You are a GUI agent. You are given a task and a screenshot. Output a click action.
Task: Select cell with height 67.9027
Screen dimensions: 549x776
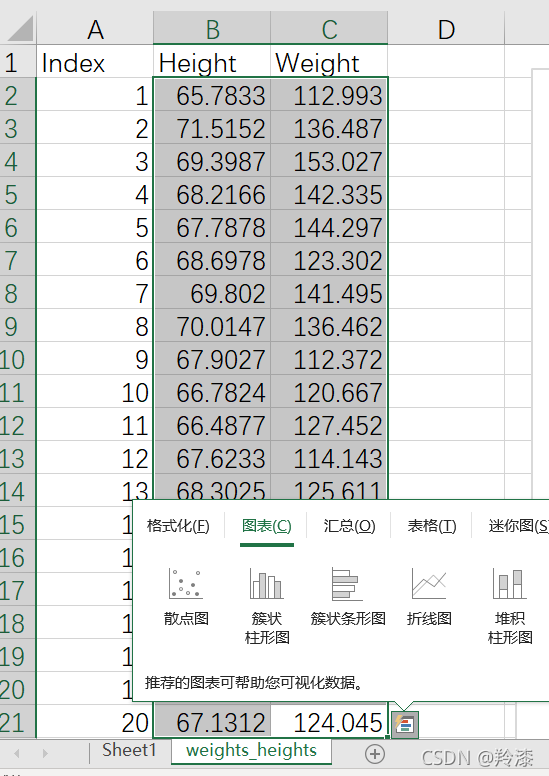[x=212, y=359]
